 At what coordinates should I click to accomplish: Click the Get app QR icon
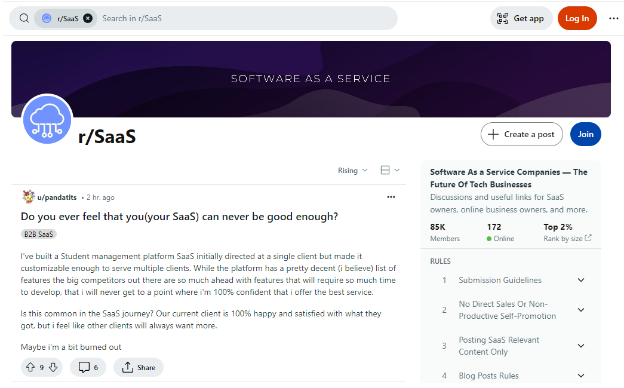click(502, 18)
